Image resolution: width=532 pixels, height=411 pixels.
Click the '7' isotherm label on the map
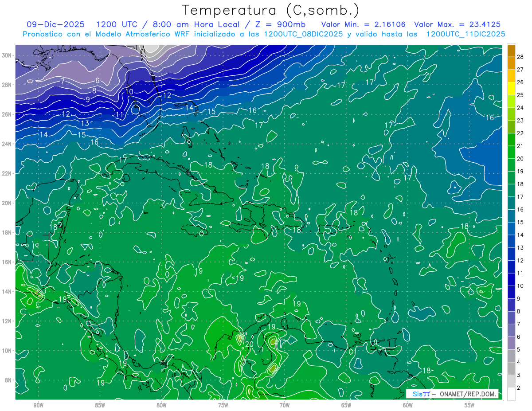pos(63,81)
